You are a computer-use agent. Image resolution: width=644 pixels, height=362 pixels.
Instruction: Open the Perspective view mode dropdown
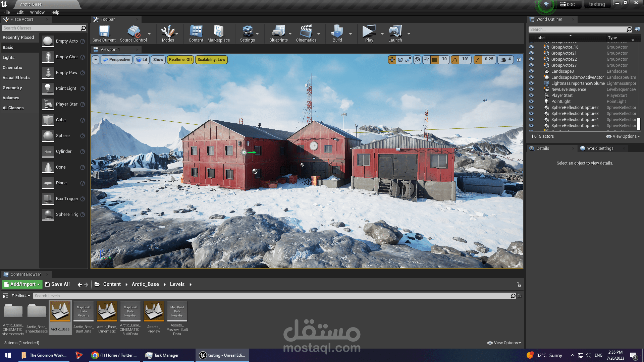117,60
